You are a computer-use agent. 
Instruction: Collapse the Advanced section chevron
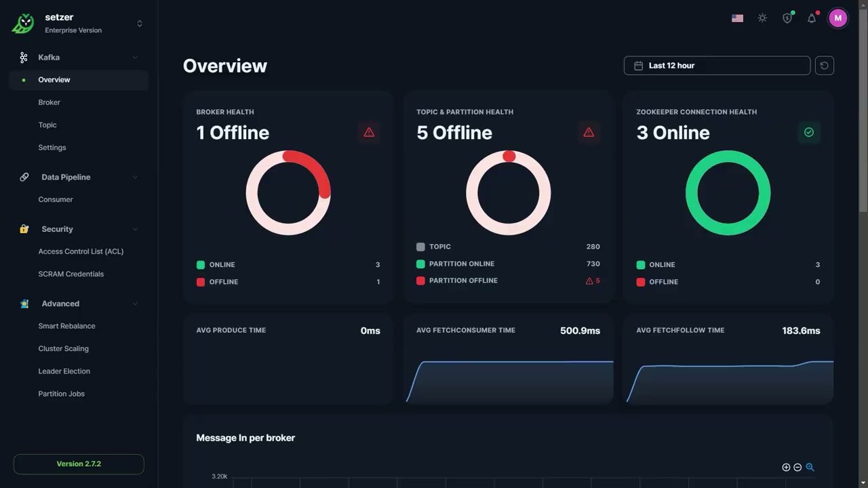[x=135, y=304]
